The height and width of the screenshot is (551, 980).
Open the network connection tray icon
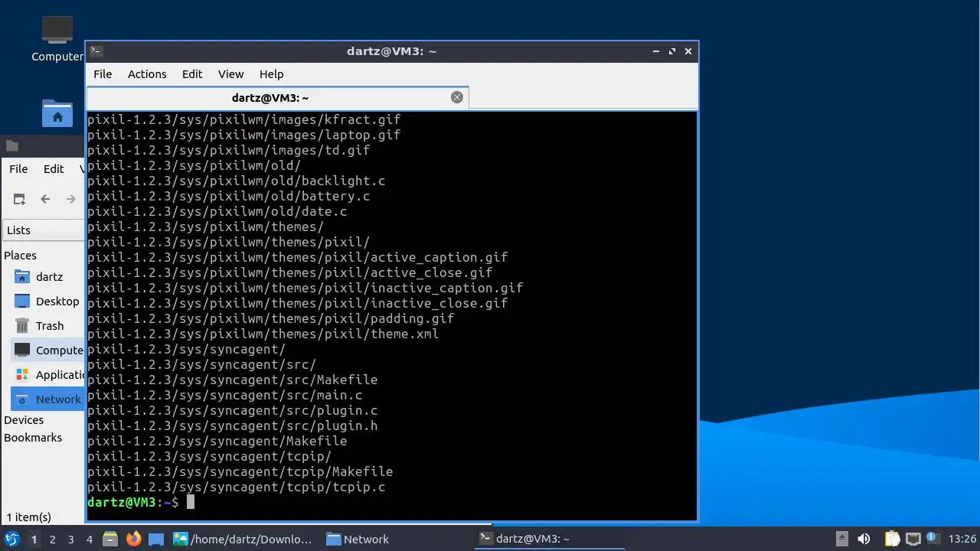pyautogui.click(x=913, y=539)
